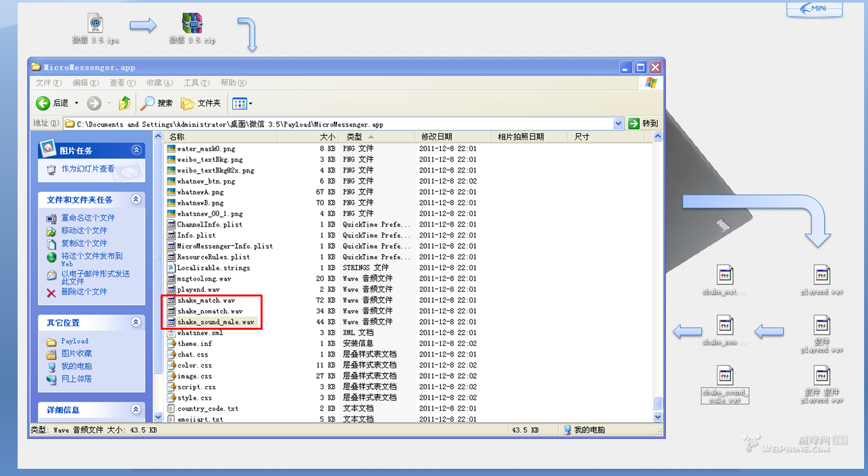Click Rename this file (重命名这个文件) link
Screen dimensions: 868x476
tap(88, 218)
